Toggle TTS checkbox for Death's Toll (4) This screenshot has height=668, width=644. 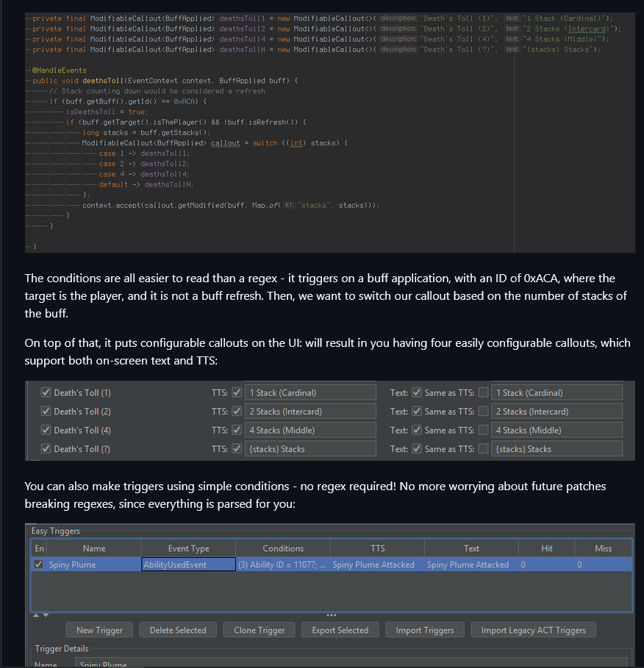pyautogui.click(x=237, y=430)
